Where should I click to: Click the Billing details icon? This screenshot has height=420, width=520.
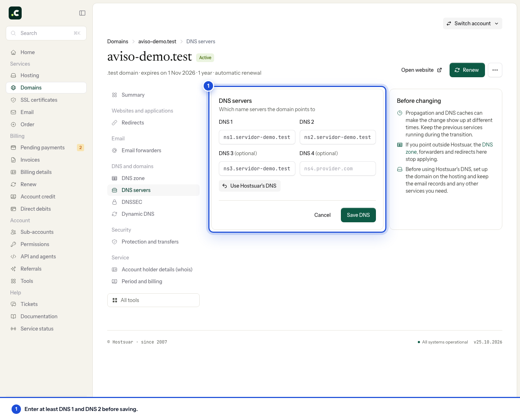click(x=13, y=172)
